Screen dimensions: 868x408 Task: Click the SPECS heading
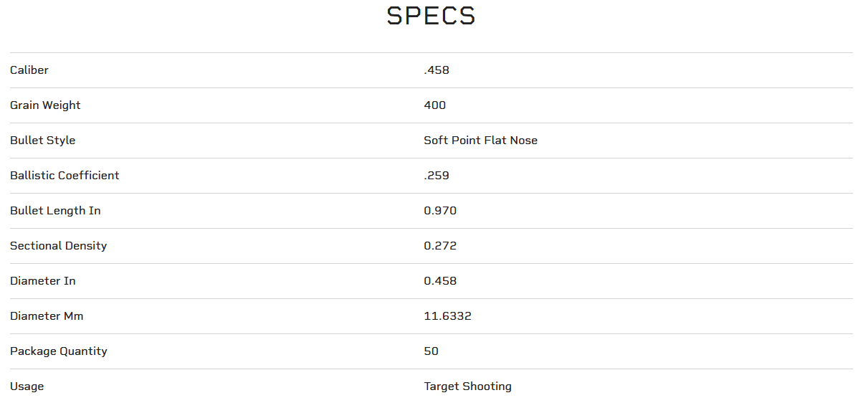(x=431, y=16)
